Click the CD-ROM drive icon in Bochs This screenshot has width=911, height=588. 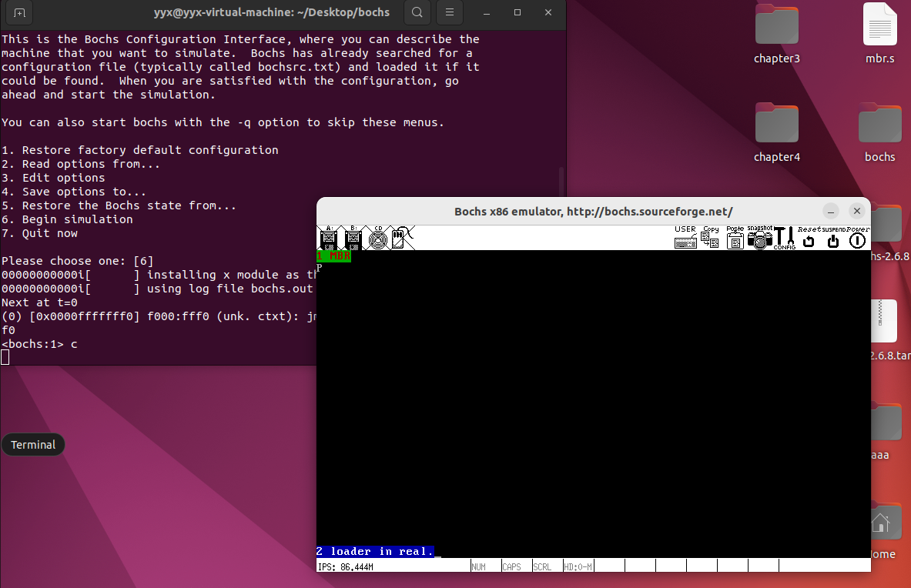378,238
